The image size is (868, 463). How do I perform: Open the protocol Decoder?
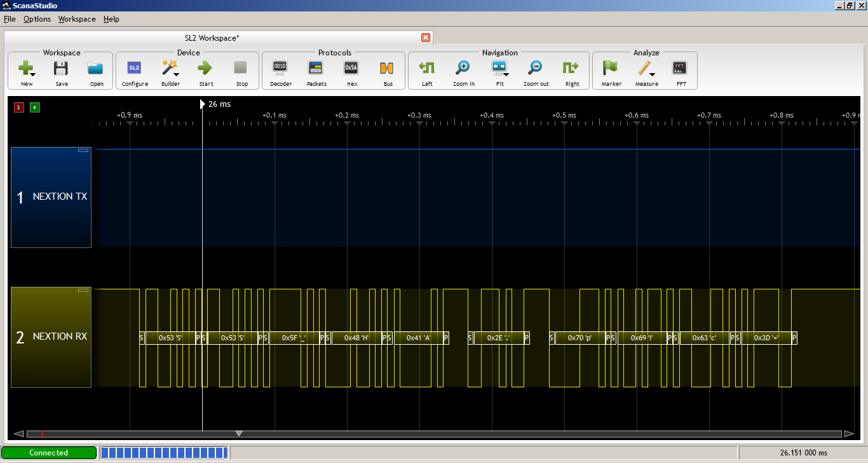point(280,71)
